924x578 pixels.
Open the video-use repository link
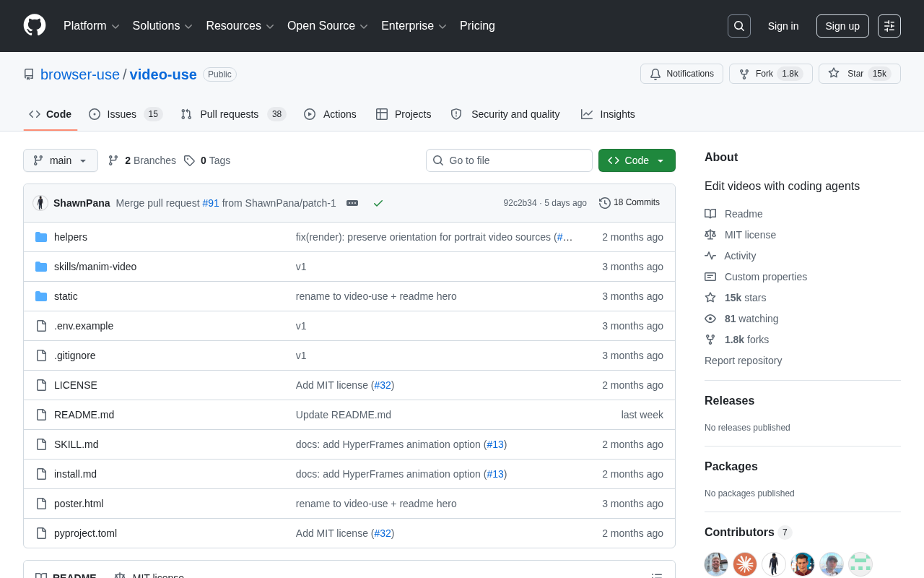pyautogui.click(x=163, y=74)
